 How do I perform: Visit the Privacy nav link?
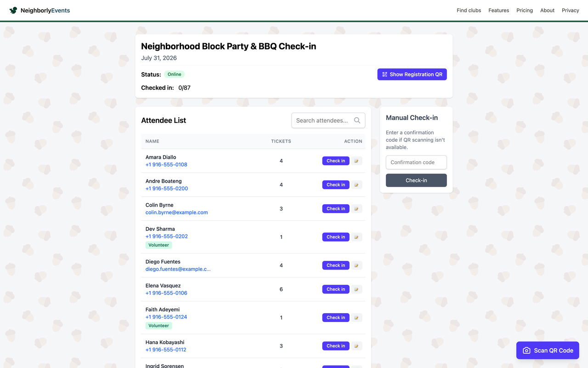pyautogui.click(x=570, y=10)
